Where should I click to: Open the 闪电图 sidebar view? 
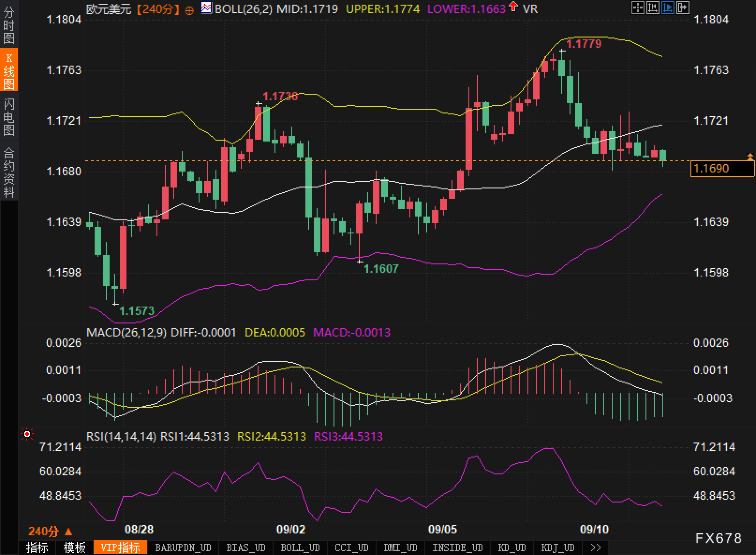pyautogui.click(x=9, y=117)
